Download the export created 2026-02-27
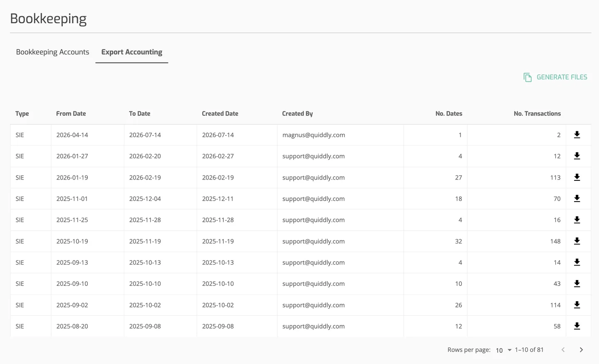Image resolution: width=599 pixels, height=364 pixels. (577, 156)
